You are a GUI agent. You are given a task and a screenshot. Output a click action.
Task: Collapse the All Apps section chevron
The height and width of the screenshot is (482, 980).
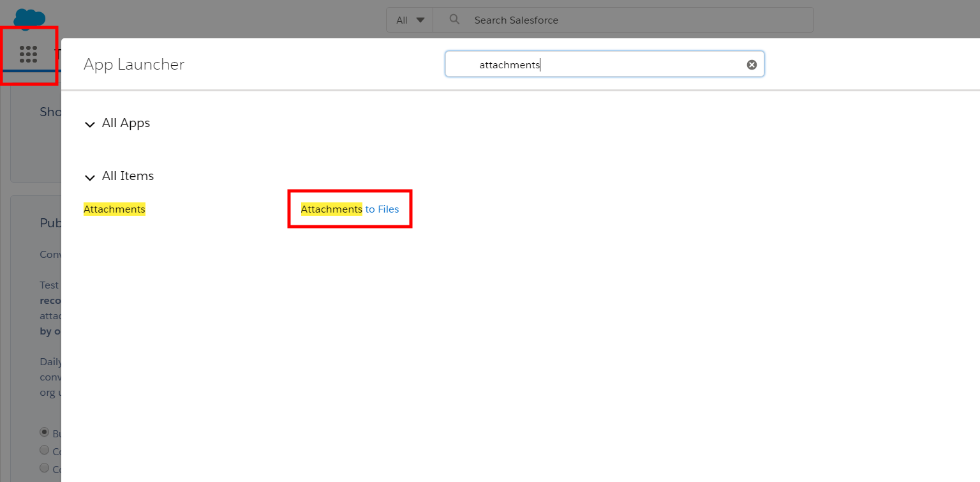(89, 124)
